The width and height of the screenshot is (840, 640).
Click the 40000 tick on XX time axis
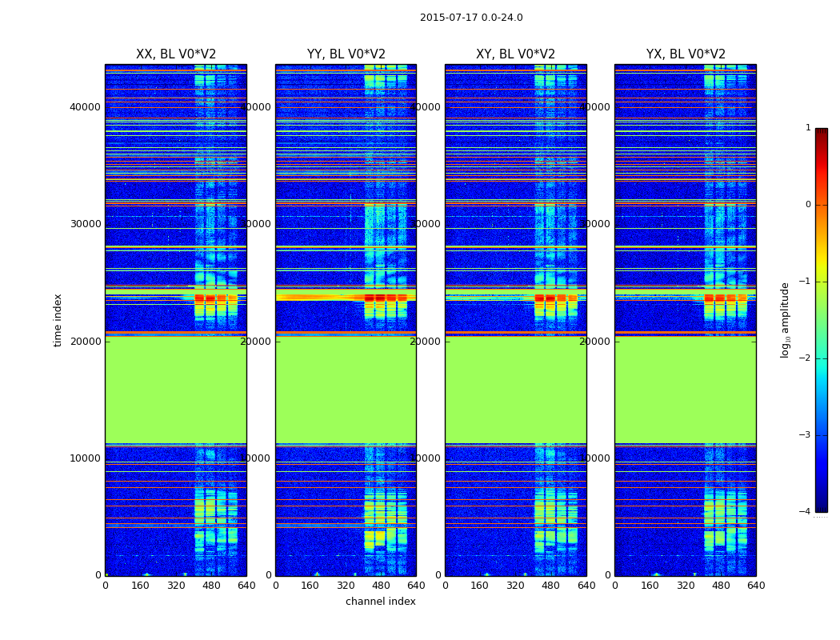[85, 107]
